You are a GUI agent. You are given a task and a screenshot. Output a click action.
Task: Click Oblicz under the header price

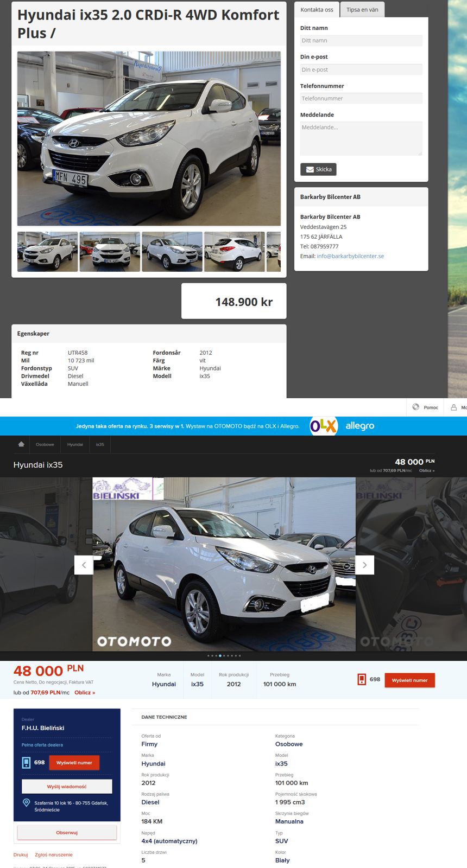click(427, 470)
